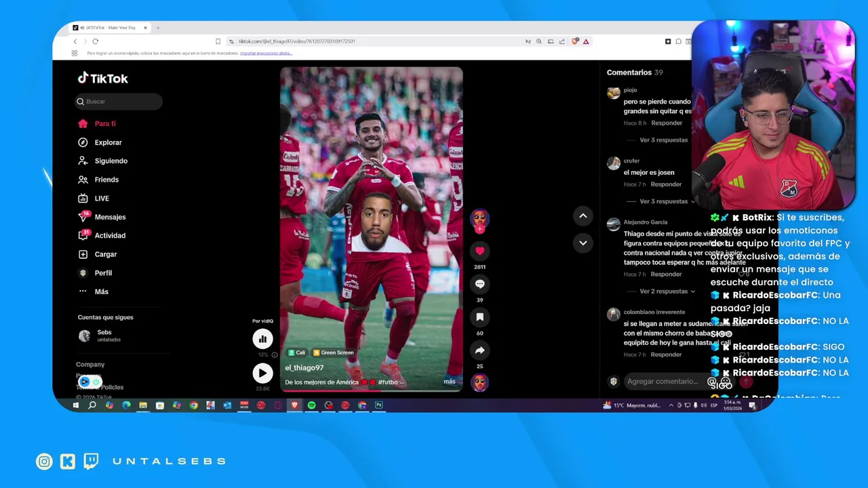Expand the caption with más

pyautogui.click(x=449, y=382)
